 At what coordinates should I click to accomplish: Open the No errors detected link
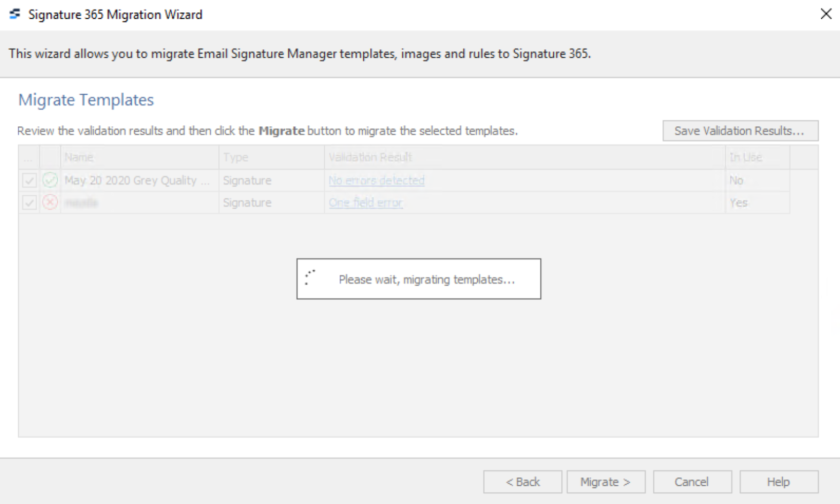377,180
